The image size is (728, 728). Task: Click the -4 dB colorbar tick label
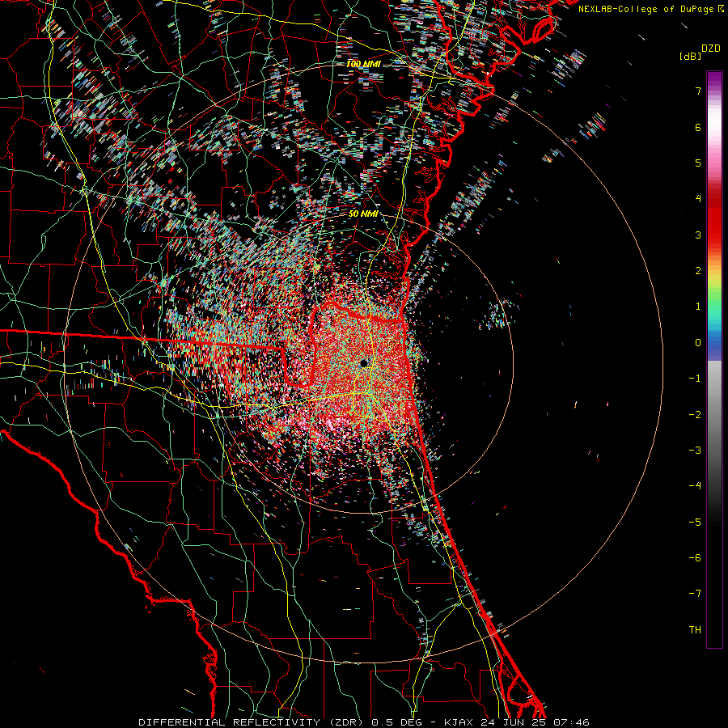695,486
